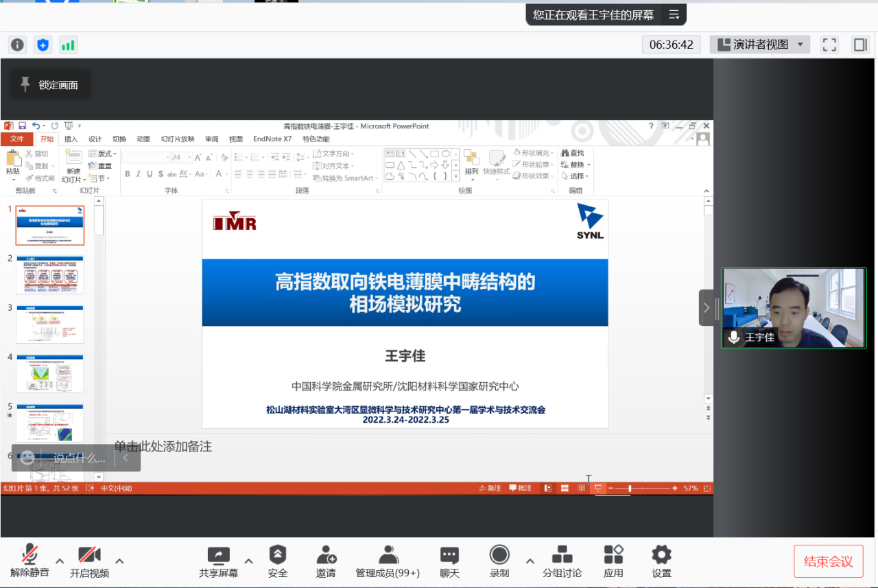The width and height of the screenshot is (878, 588).
Task: Click the meeting info icon
Action: 18,45
